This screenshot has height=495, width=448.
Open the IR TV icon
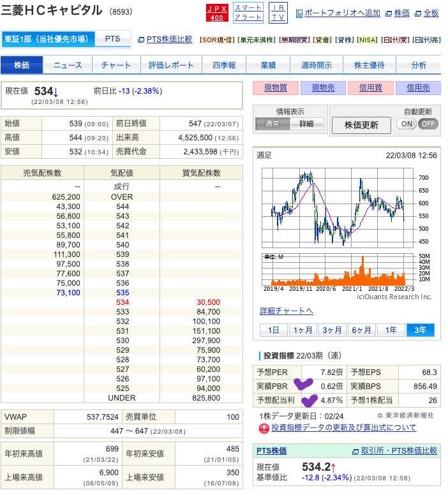[278, 13]
